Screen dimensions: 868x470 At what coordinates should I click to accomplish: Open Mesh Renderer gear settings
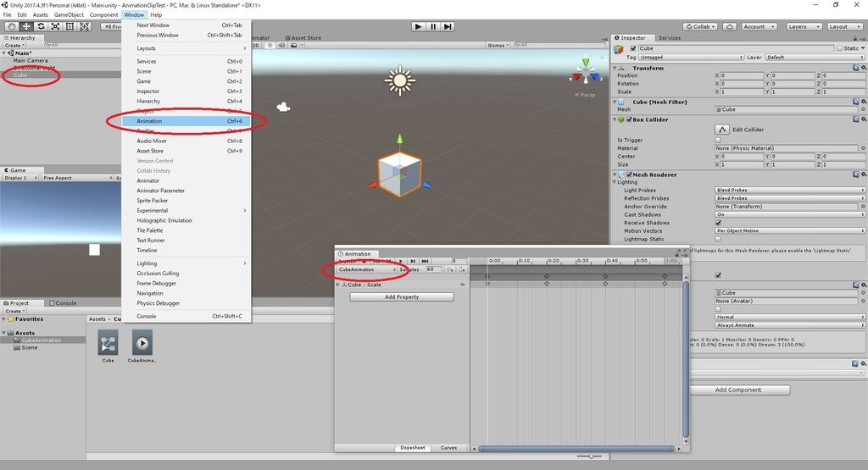click(x=864, y=174)
